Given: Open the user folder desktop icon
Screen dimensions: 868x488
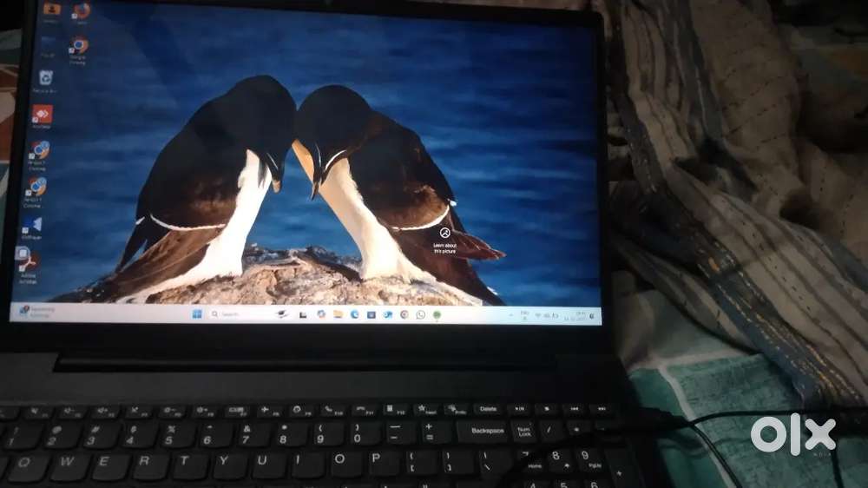Looking at the screenshot, I should (51, 11).
